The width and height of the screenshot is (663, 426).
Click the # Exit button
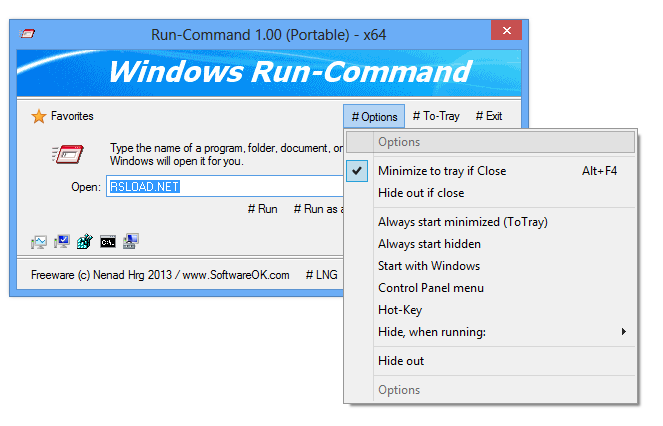(489, 116)
